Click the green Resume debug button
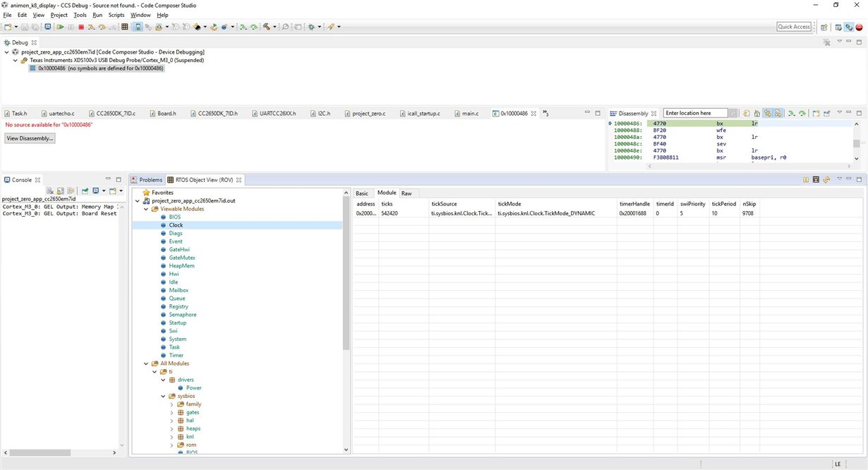Screen dimensions: 868x470 point(61,27)
